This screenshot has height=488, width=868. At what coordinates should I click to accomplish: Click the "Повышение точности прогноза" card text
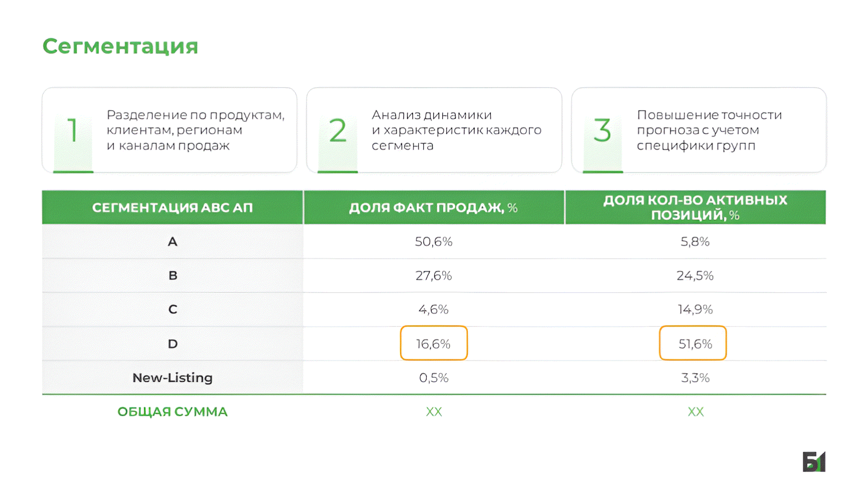709,130
